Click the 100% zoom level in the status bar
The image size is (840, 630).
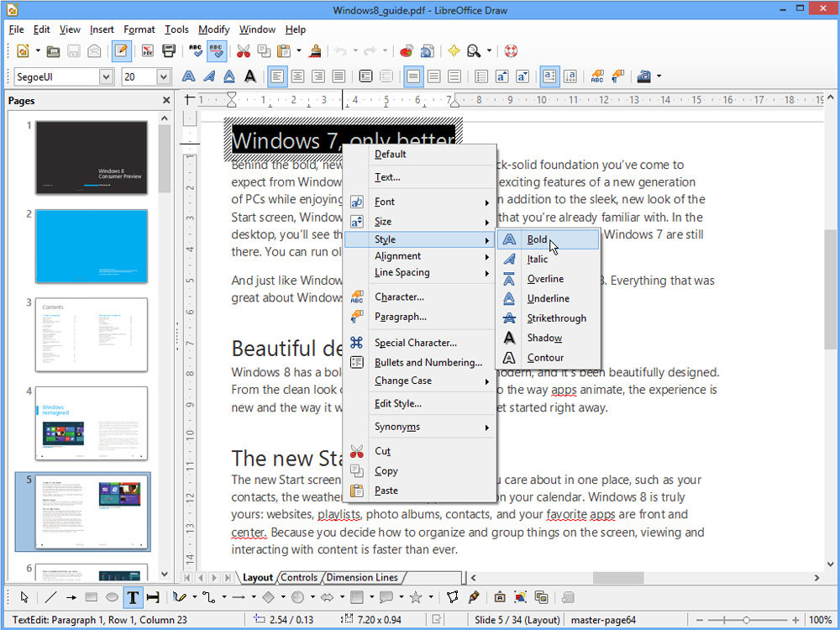(820, 620)
